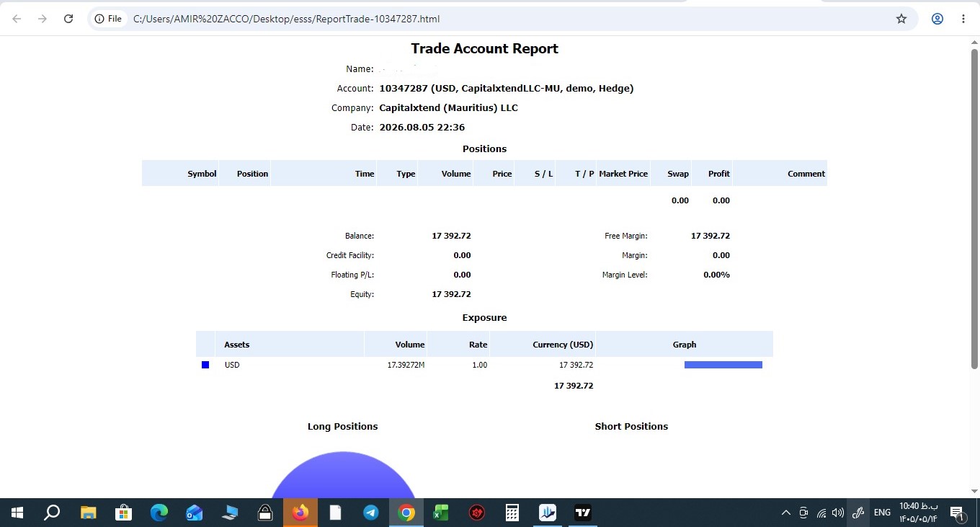Viewport: 980px width, 527px height.
Task: Click the File info icon in address bar
Action: (x=108, y=19)
